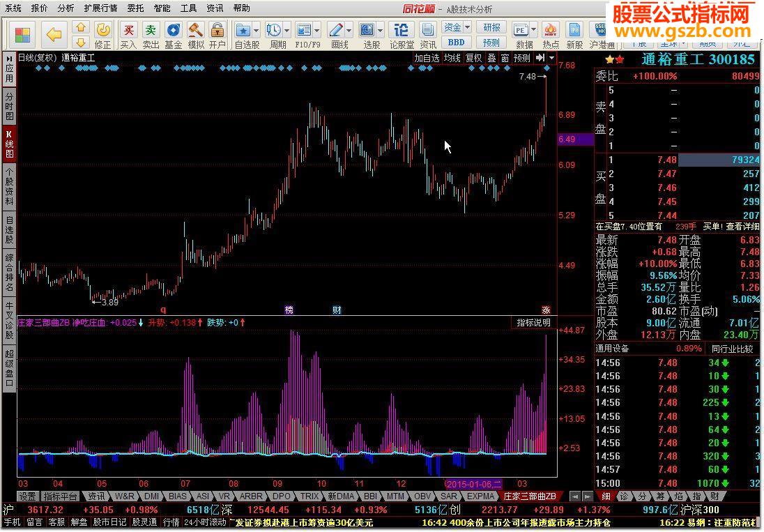Click the highlighted buy-1 volume 79324

coord(719,160)
